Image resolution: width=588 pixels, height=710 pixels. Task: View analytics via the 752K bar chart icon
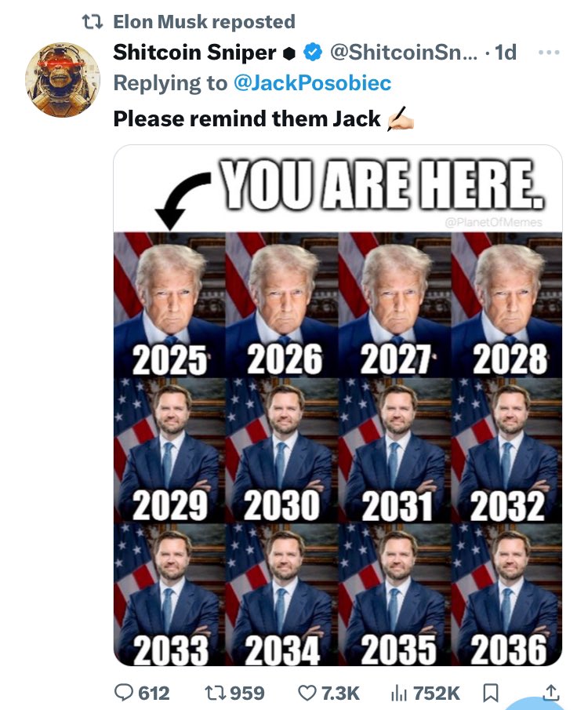click(x=398, y=693)
